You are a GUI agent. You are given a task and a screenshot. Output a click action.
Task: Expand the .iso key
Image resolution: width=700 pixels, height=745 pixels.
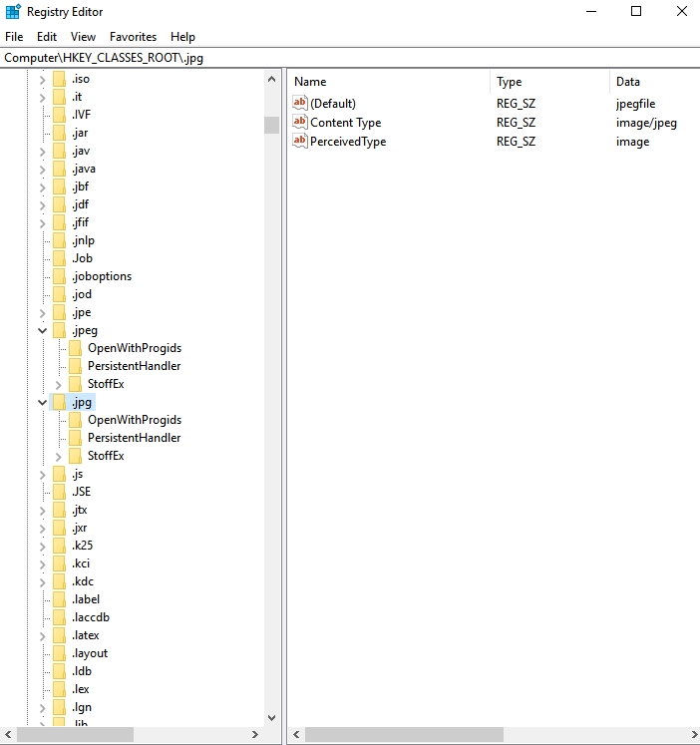pyautogui.click(x=42, y=80)
